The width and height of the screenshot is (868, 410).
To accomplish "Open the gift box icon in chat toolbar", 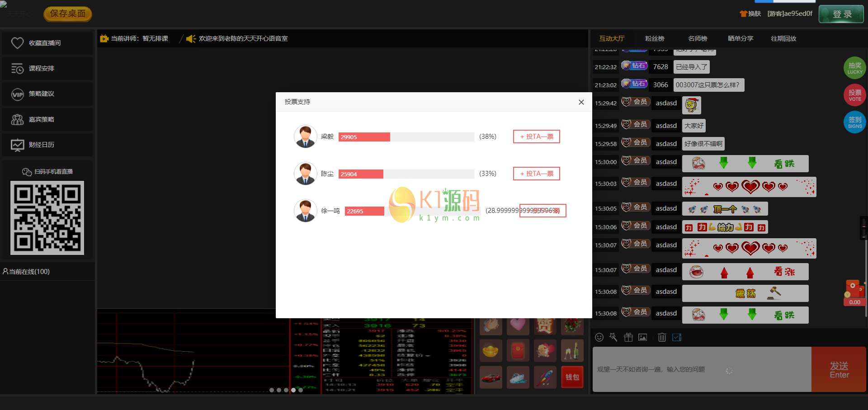I will click(x=628, y=337).
